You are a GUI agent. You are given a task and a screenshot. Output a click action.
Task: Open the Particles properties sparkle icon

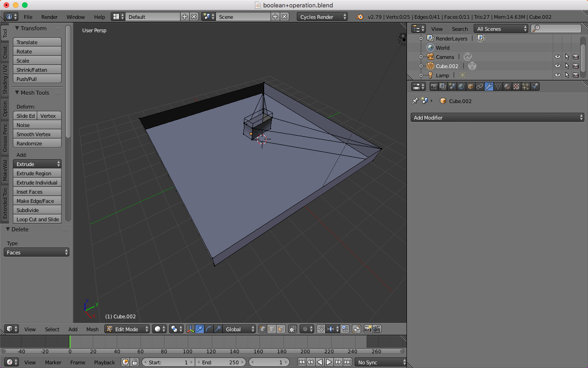pos(526,86)
